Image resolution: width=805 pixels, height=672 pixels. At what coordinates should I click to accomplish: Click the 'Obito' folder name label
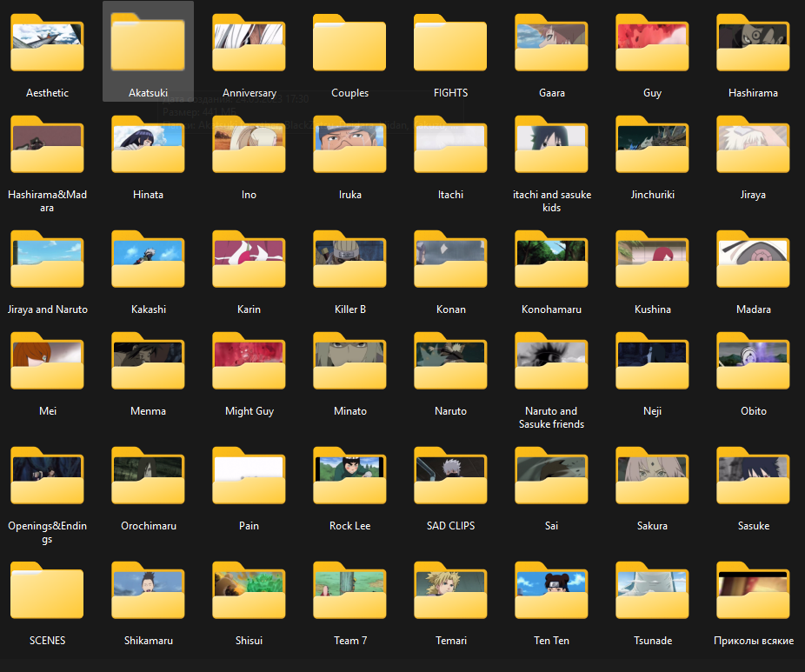(754, 411)
